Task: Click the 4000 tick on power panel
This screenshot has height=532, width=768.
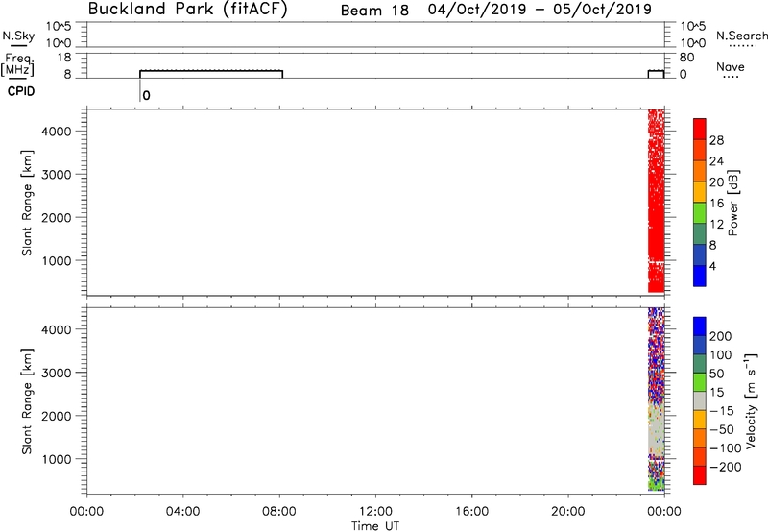Action: click(x=57, y=132)
